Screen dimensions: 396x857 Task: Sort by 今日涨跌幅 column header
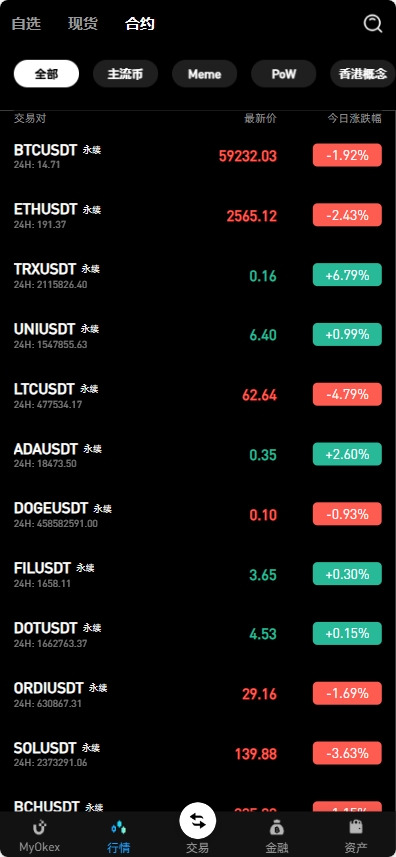pyautogui.click(x=354, y=119)
